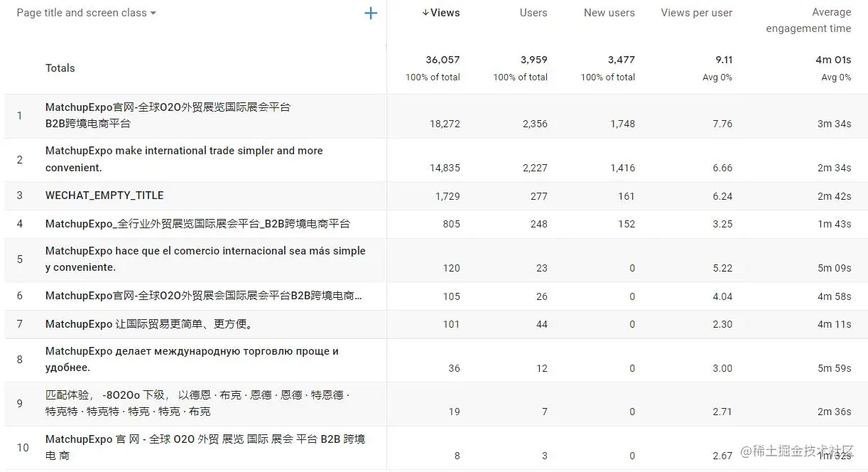This screenshot has height=472, width=868.
Task: Click users value 44
Action: pyautogui.click(x=542, y=324)
